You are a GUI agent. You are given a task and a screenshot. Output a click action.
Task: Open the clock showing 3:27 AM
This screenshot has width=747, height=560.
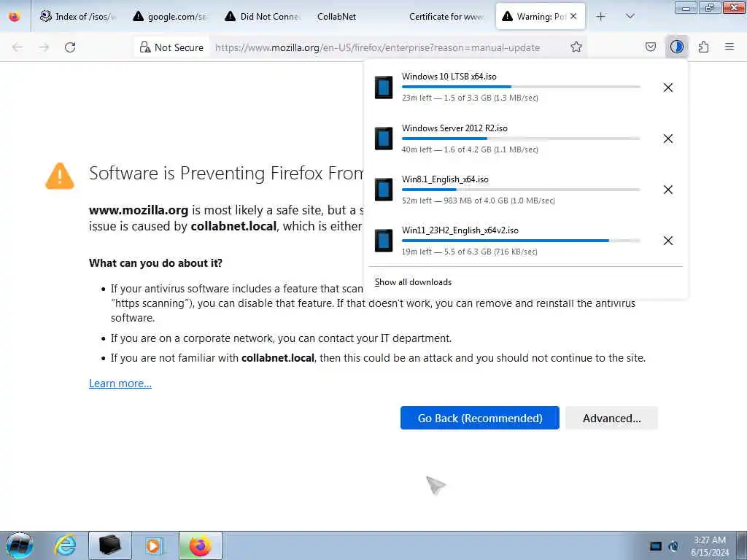710,546
